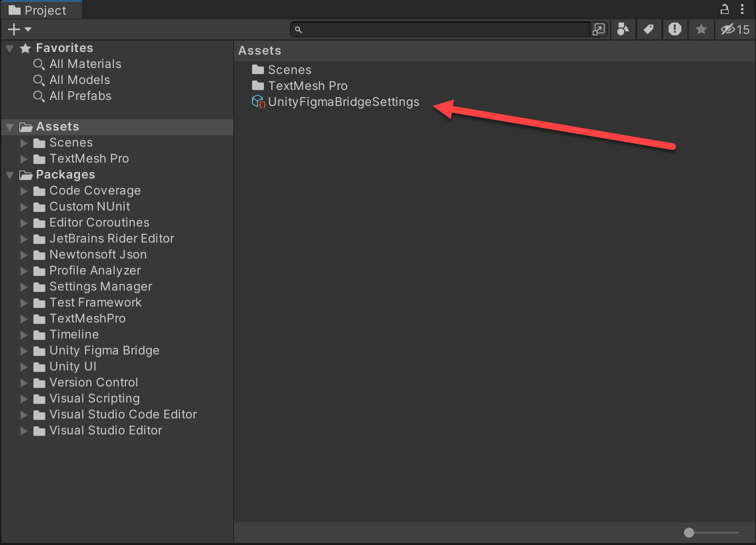Click the Project search field
The image size is (756, 545).
point(441,29)
